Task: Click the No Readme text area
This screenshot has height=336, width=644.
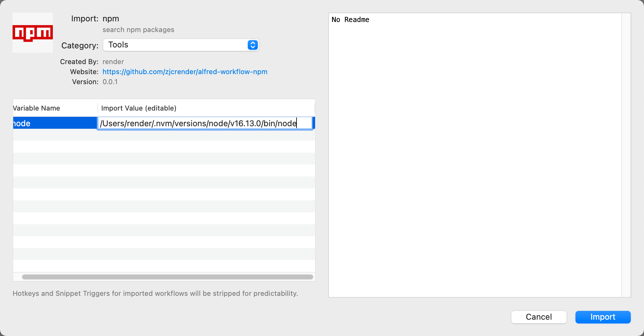Action: tap(475, 155)
